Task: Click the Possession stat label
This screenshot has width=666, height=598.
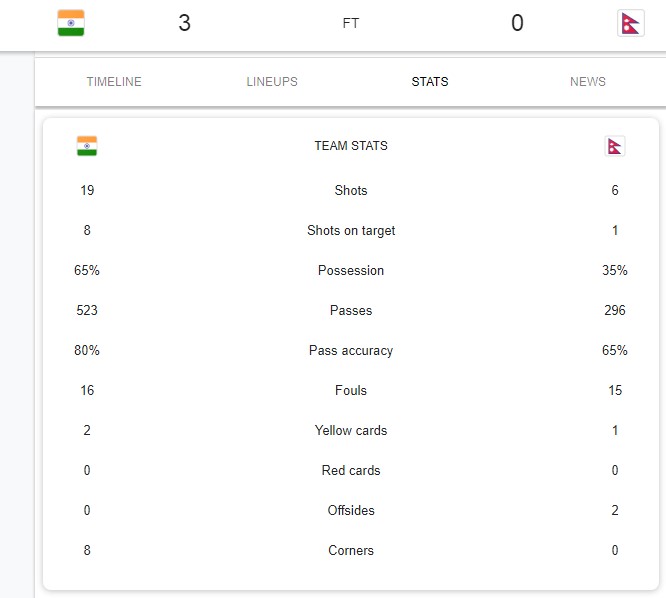Action: 351,270
